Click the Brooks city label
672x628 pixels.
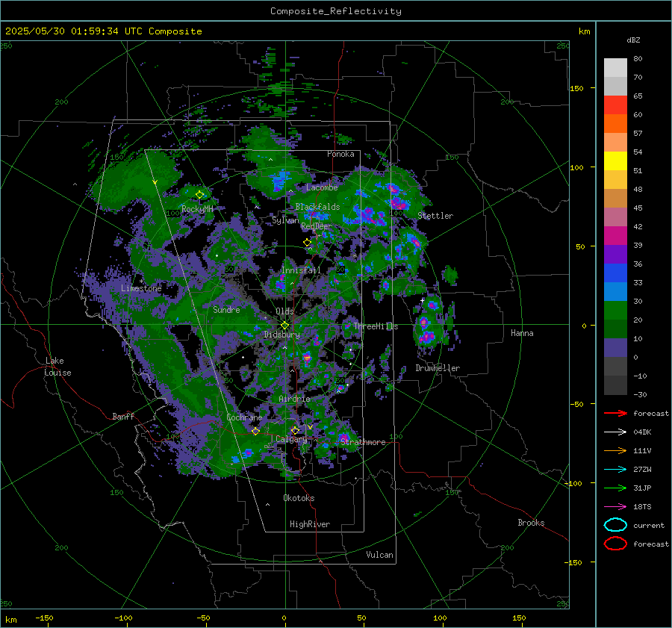[x=531, y=523]
